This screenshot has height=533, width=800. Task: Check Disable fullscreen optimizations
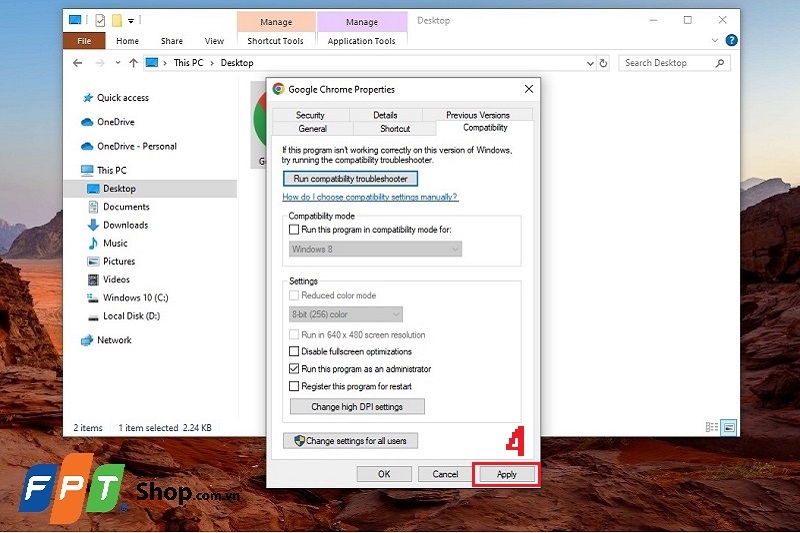click(x=294, y=351)
